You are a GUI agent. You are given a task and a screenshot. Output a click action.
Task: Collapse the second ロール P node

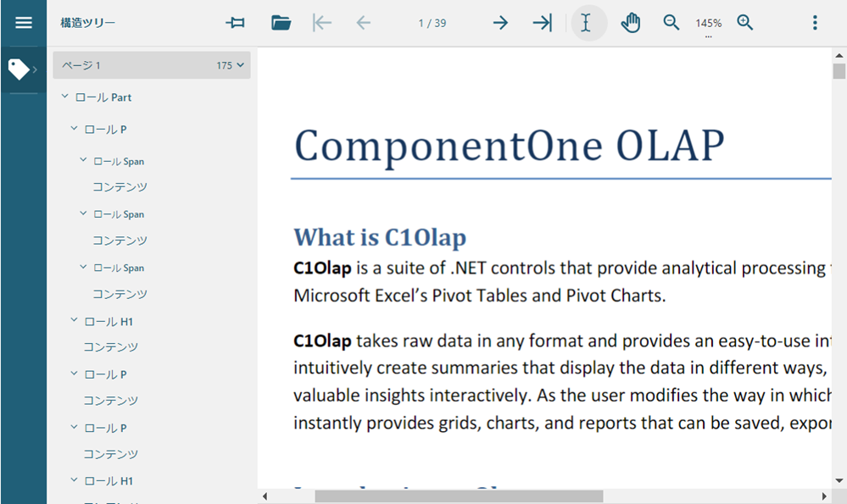coord(74,374)
